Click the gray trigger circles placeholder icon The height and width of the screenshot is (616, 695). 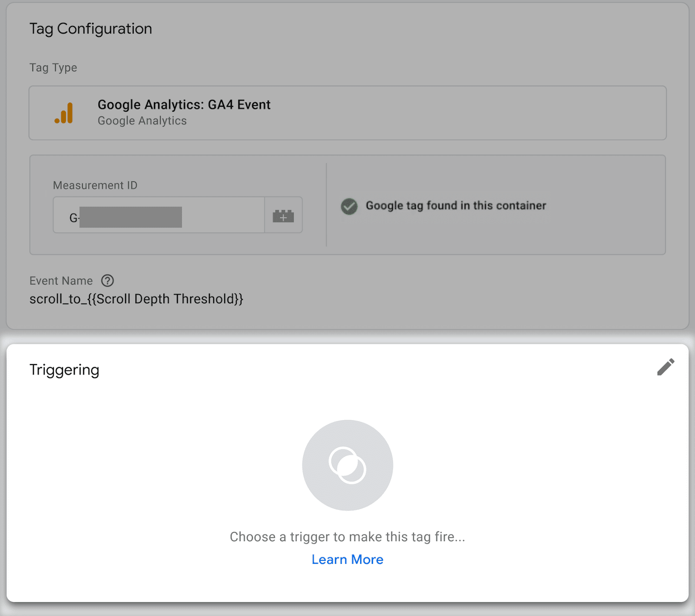click(347, 465)
